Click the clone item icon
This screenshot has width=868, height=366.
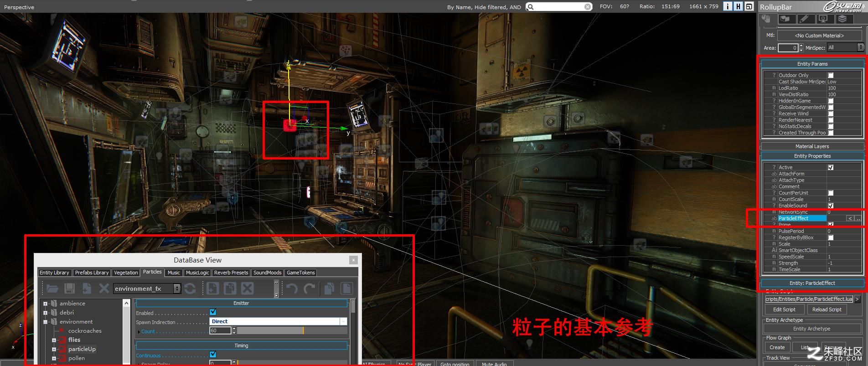coord(230,288)
